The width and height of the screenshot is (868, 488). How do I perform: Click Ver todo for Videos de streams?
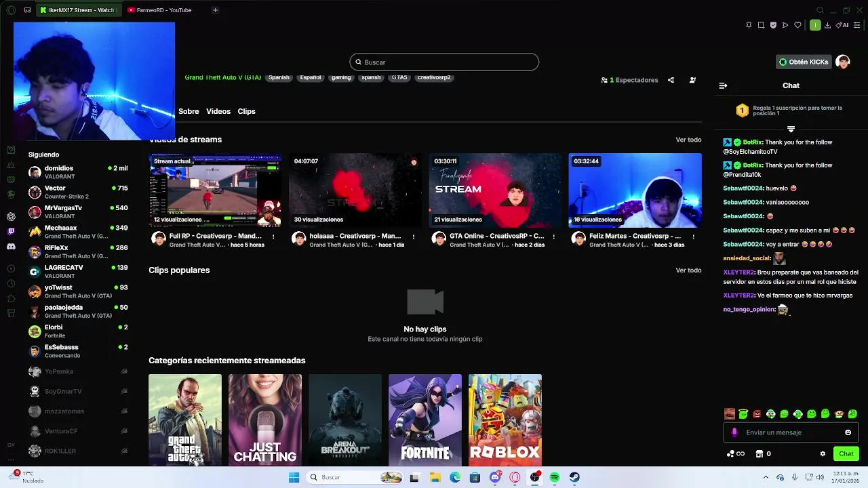click(x=688, y=140)
